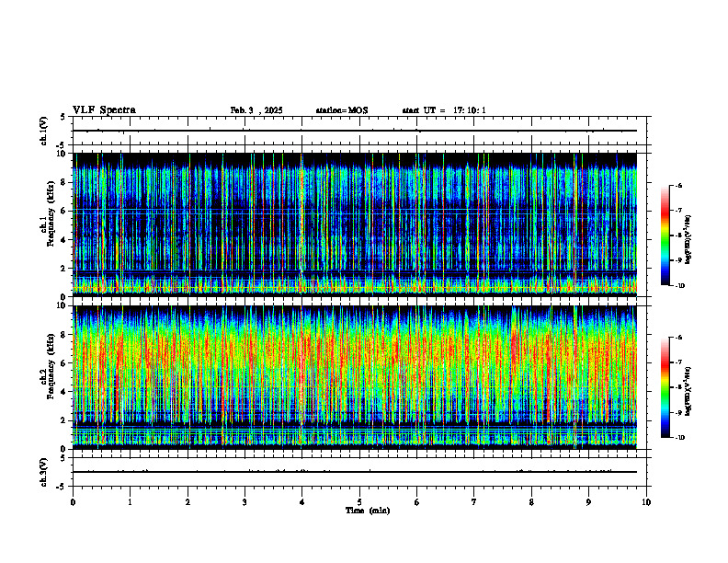
Task: Click x-axis tick label "0" under Time axis
Action: click(73, 502)
